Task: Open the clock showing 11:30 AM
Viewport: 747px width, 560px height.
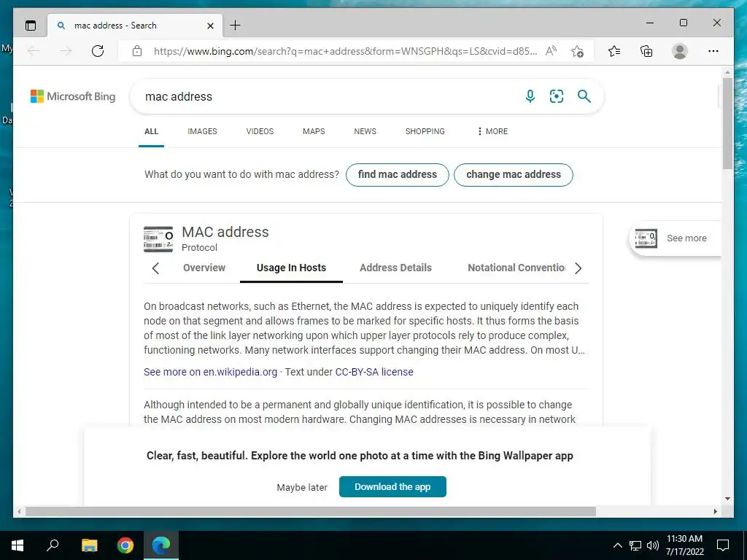Action: (684, 545)
